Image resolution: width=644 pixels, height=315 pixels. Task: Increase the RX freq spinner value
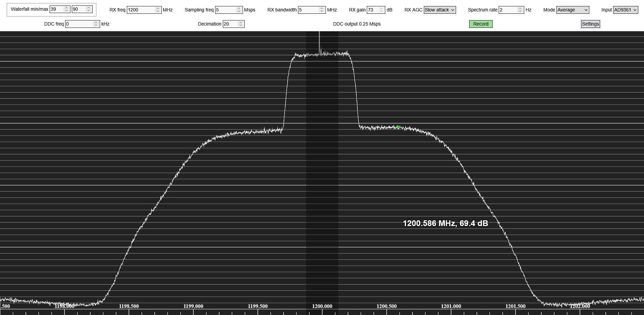point(158,8)
